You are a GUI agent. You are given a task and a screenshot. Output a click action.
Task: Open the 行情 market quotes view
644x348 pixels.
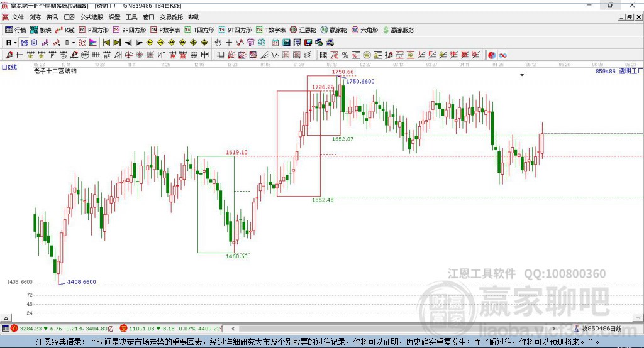click(15, 30)
